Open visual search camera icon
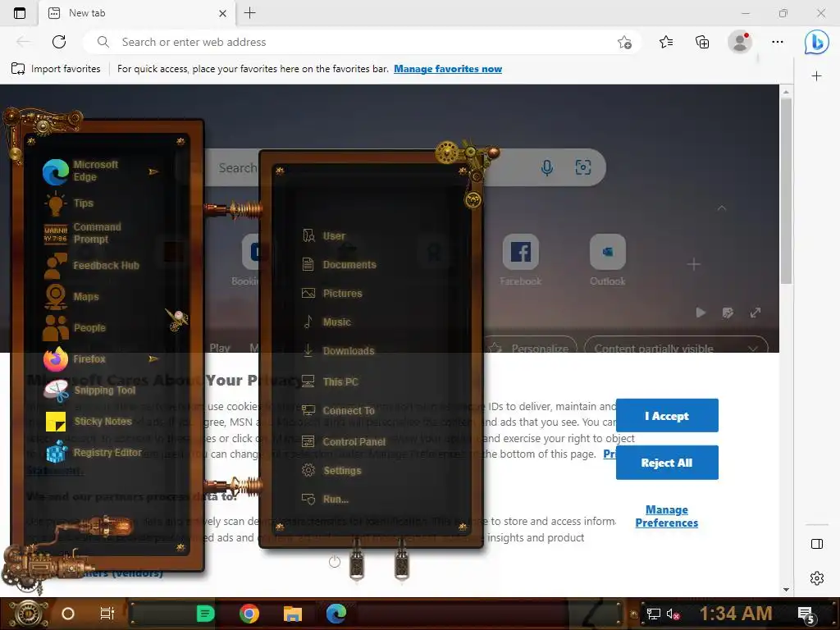The height and width of the screenshot is (630, 840). tap(583, 167)
